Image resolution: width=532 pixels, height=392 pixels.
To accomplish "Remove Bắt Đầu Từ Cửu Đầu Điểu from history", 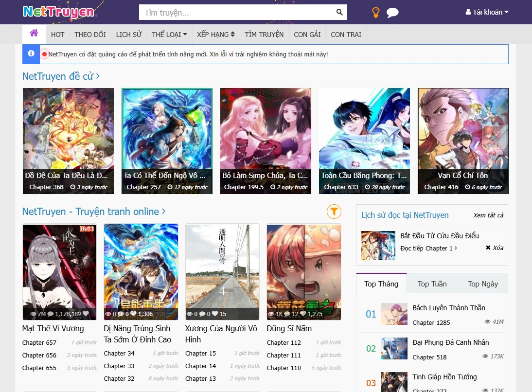I will 494,248.
